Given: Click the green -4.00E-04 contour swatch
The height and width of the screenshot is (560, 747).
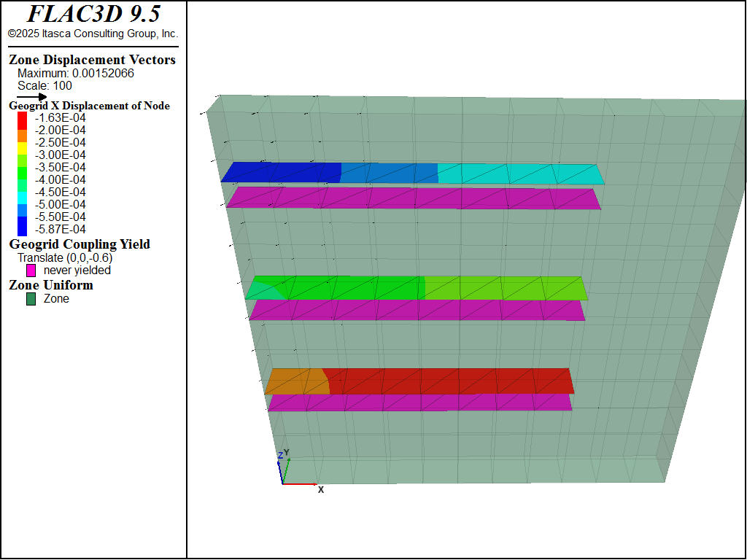Looking at the screenshot, I should click(23, 174).
